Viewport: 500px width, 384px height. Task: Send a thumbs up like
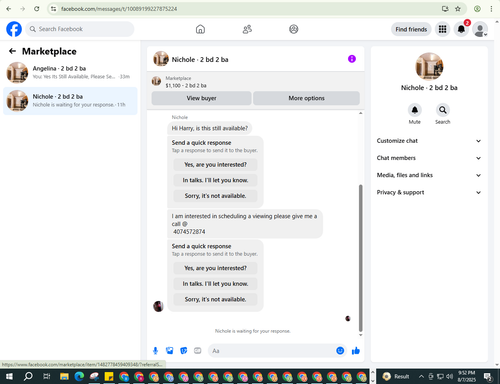tap(356, 351)
